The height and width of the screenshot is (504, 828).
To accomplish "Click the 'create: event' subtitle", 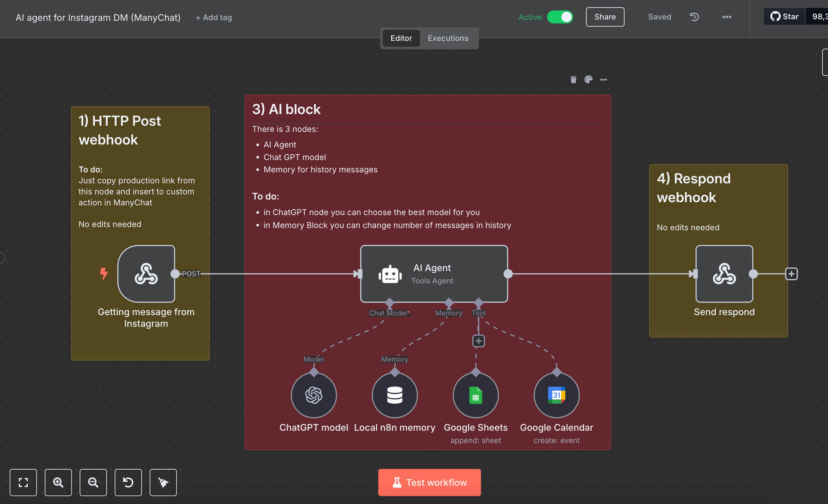I will 556,441.
